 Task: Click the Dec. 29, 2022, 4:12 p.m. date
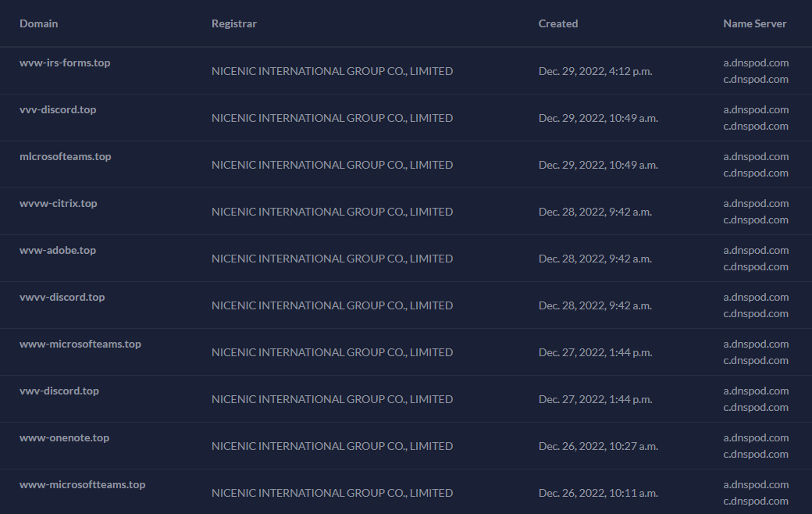(595, 71)
